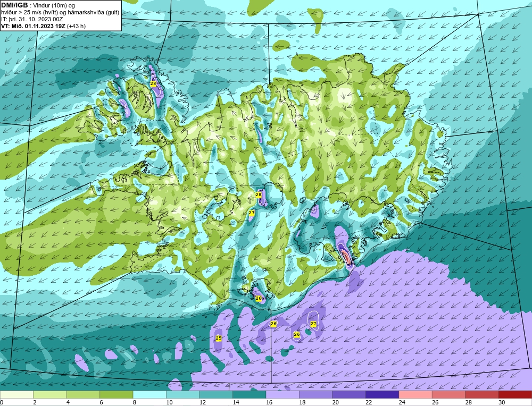Click the legend tick label '18'

click(302, 402)
